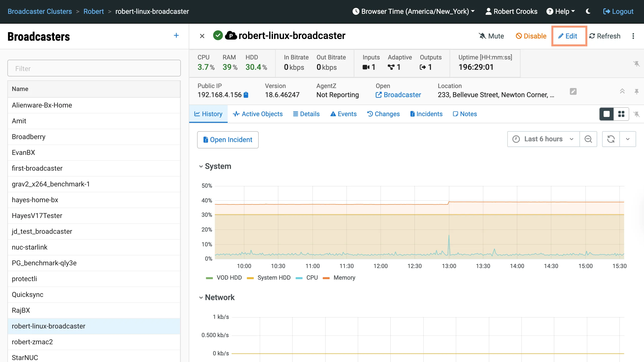The width and height of the screenshot is (644, 362).
Task: Open the vertical ellipsis more options menu
Action: click(633, 36)
